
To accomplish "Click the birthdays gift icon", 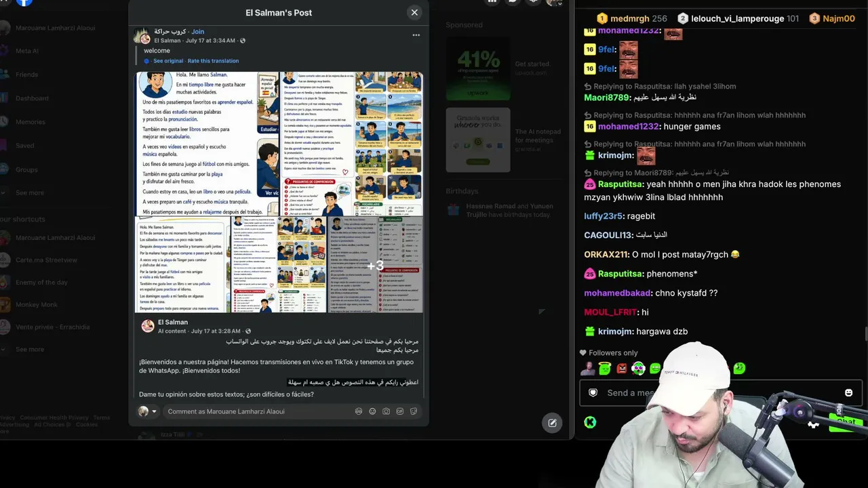I will tap(454, 210).
